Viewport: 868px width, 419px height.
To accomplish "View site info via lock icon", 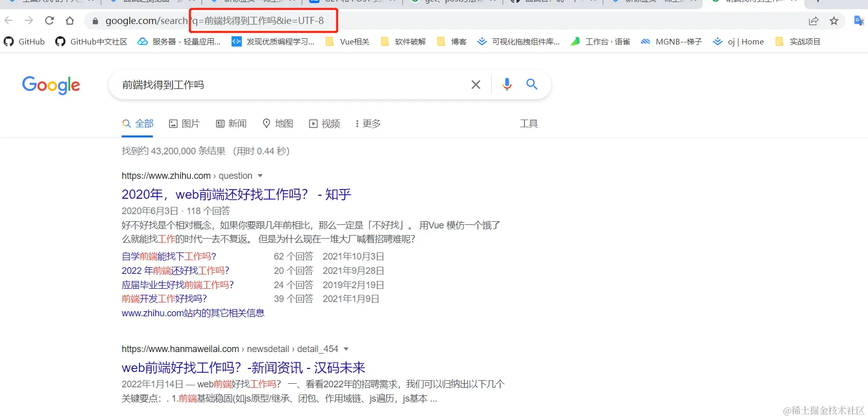I will click(x=95, y=21).
